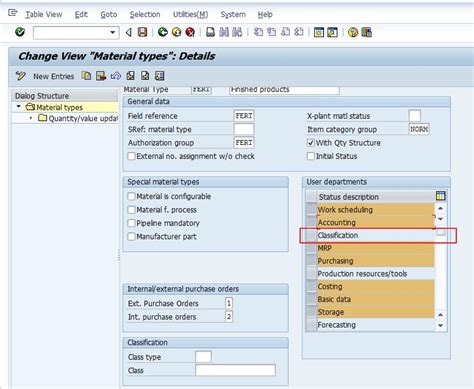
Task: Click the Find Next binoculars icon
Action: (237, 32)
